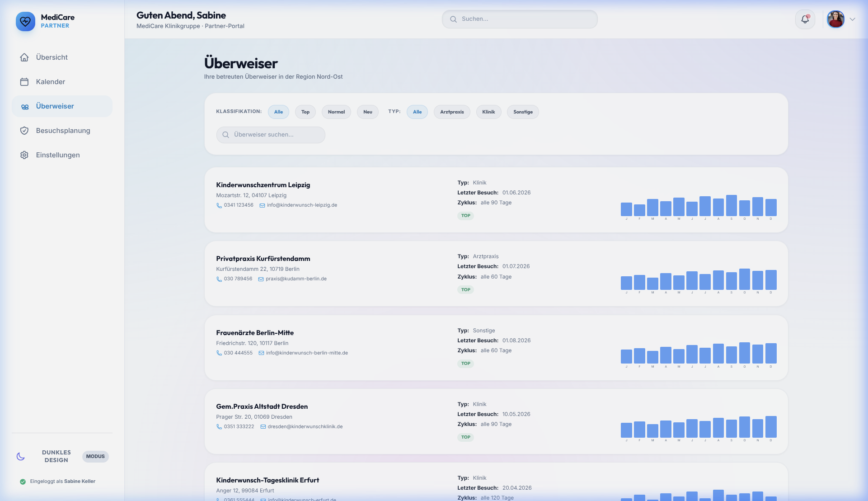The image size is (868, 501).
Task: Click the gear icon beside Einstellungen
Action: point(24,155)
